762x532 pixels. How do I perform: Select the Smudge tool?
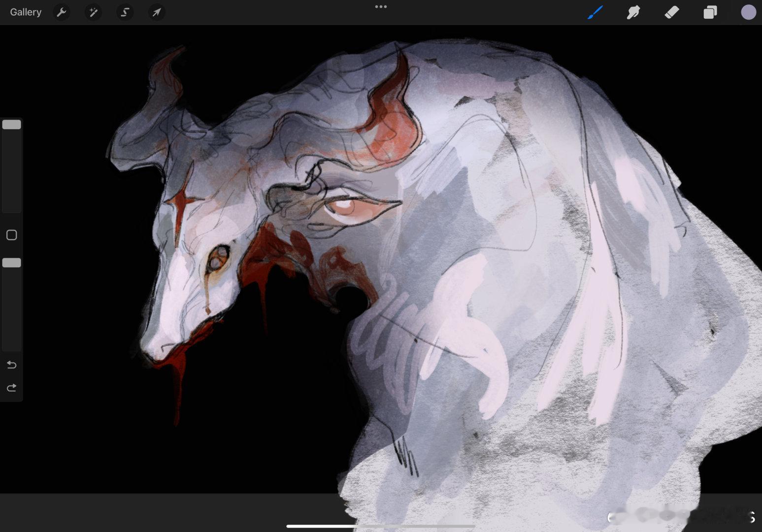633,12
